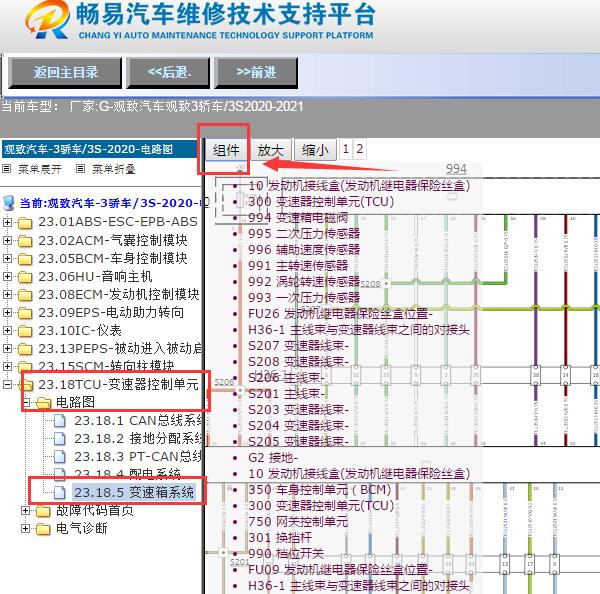Select component 995 二次压力传感器
The width and height of the screenshot is (600, 594).
point(304,233)
